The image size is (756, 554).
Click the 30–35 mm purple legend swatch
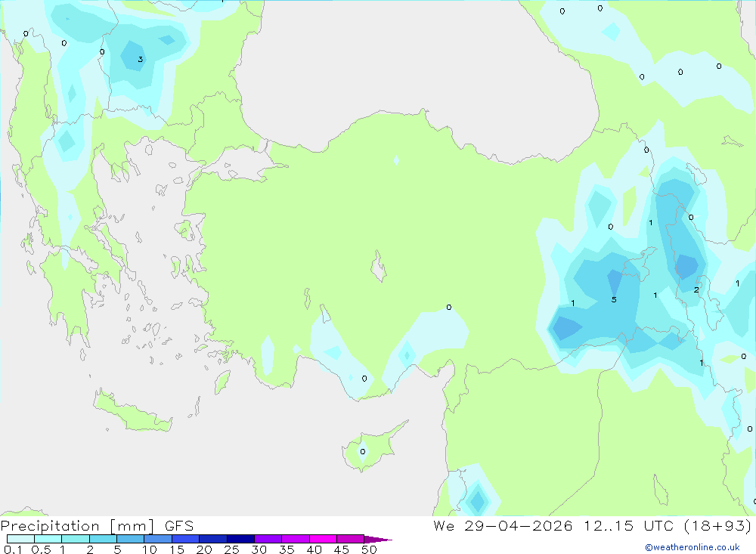[x=268, y=539]
